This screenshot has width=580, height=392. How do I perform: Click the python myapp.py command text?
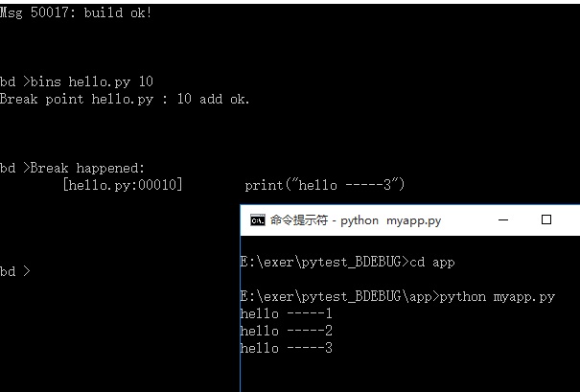click(x=498, y=297)
